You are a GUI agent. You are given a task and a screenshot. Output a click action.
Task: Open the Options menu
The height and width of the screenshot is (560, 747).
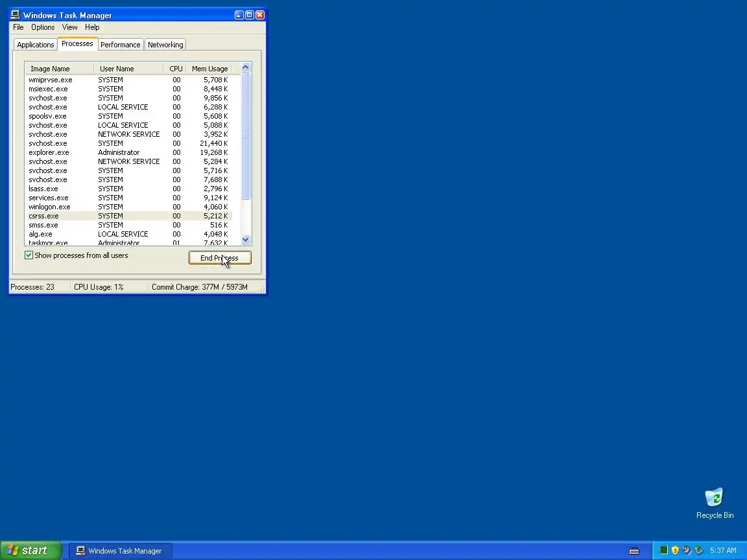tap(43, 27)
